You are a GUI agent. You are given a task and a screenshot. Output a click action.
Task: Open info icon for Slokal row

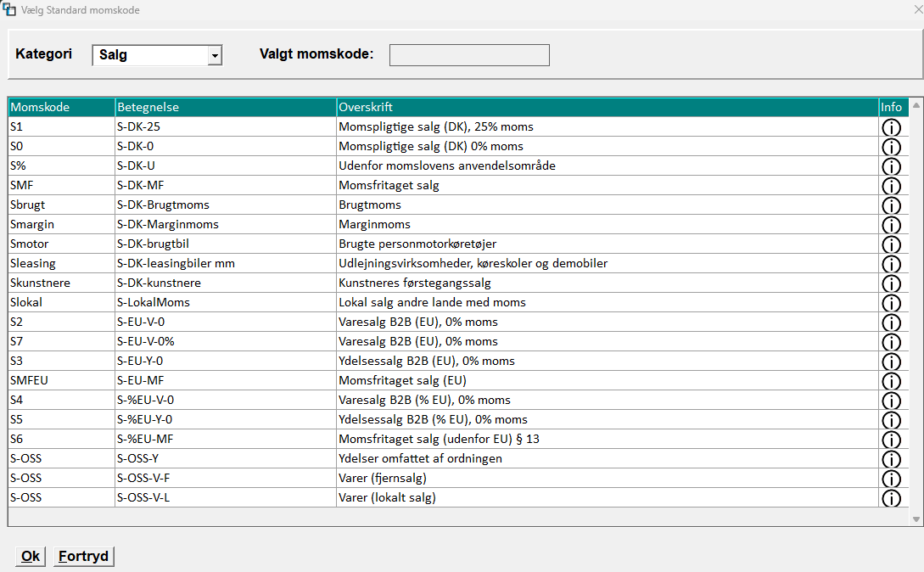point(891,302)
